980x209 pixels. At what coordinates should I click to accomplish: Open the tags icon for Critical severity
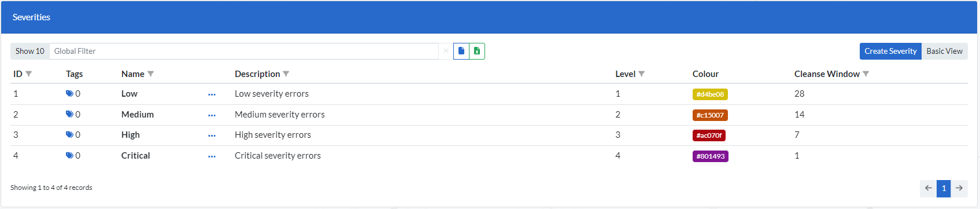point(69,156)
